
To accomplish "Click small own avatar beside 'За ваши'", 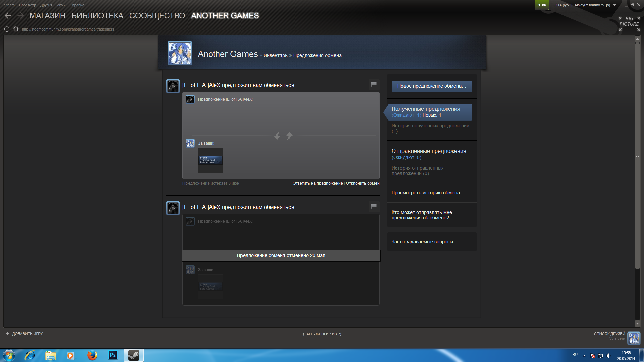I will tap(190, 143).
